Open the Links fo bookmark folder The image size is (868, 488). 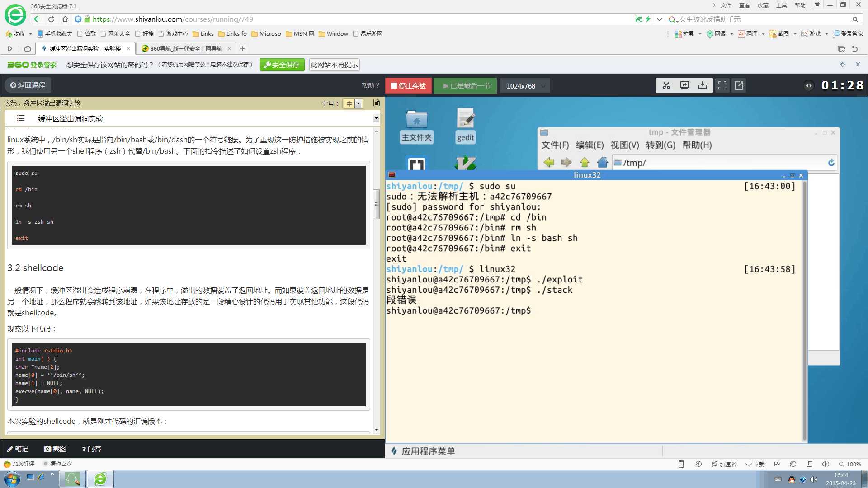232,34
